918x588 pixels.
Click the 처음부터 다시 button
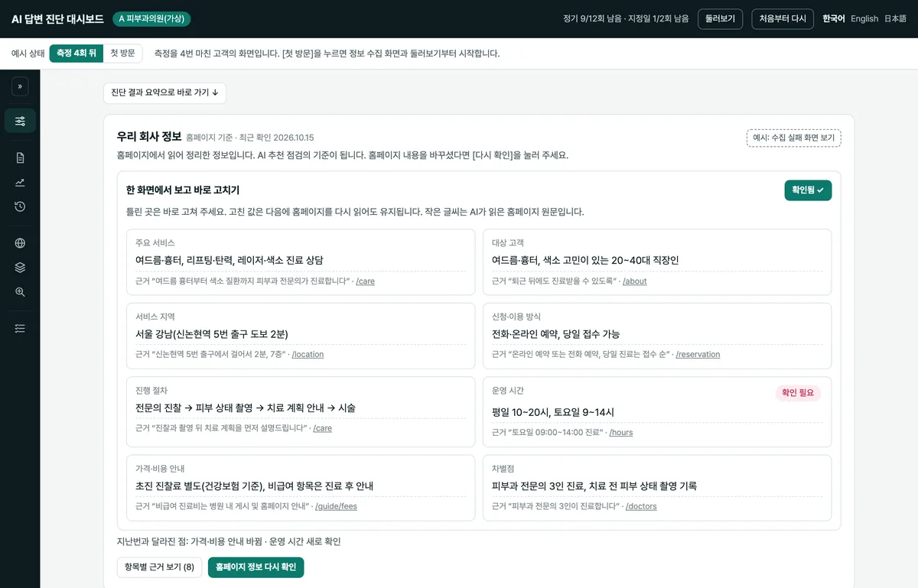[783, 18]
